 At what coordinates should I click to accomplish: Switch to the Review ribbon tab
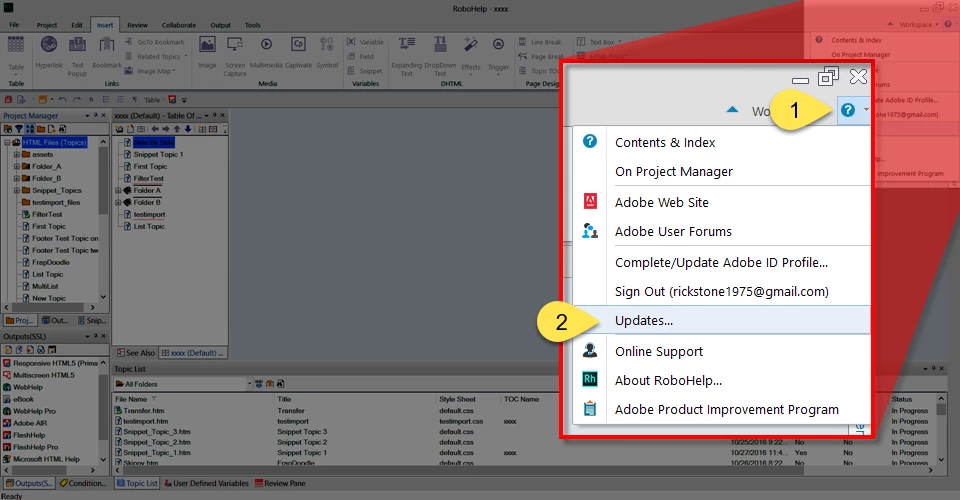137,25
